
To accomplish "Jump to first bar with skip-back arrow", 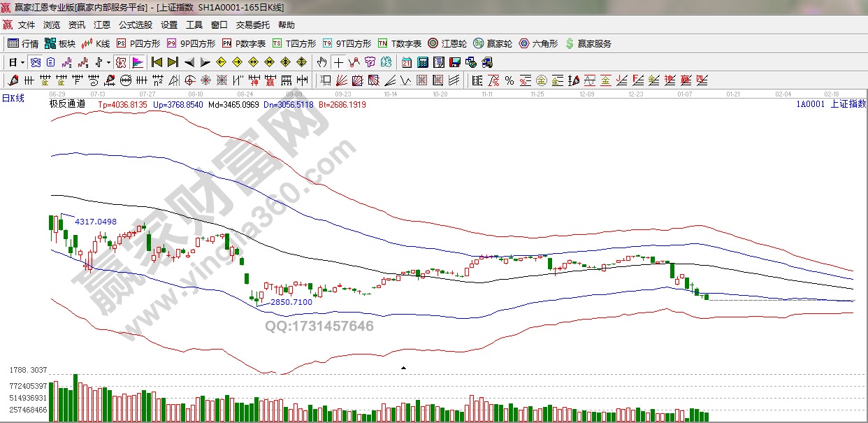I will coord(157,62).
